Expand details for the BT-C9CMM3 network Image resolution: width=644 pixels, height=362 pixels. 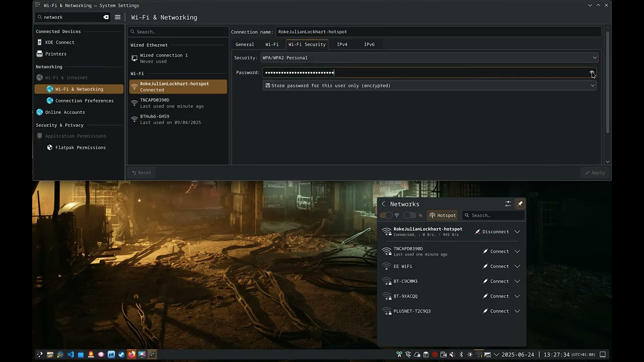pyautogui.click(x=517, y=282)
